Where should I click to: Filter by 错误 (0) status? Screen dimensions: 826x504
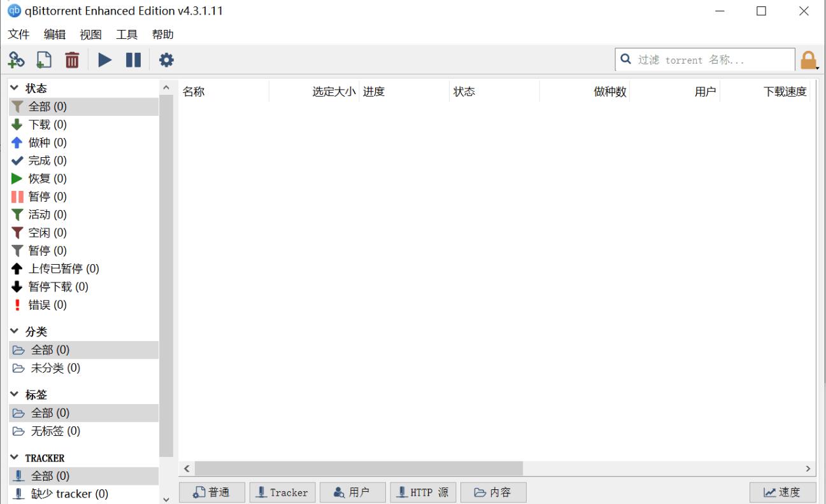[83, 305]
